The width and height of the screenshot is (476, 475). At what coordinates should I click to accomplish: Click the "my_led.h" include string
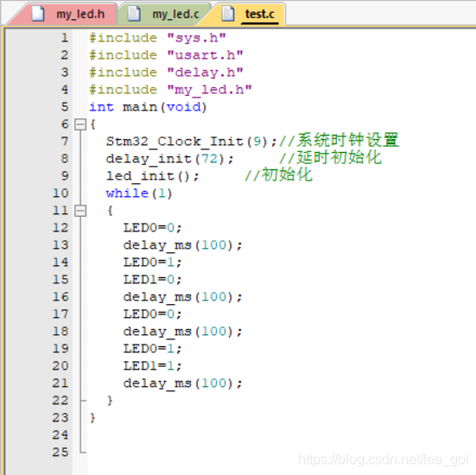[x=209, y=90]
